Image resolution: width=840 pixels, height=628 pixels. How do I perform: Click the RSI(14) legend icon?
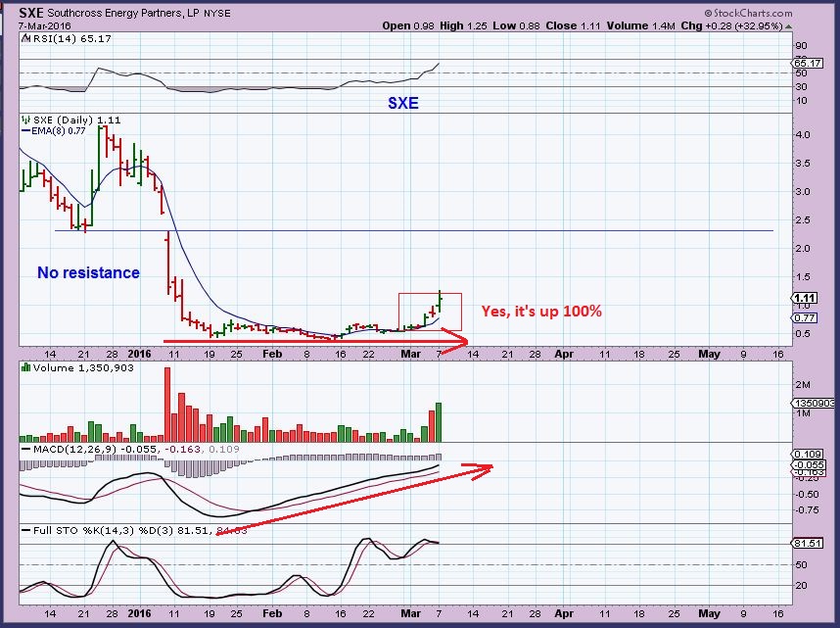(25, 38)
